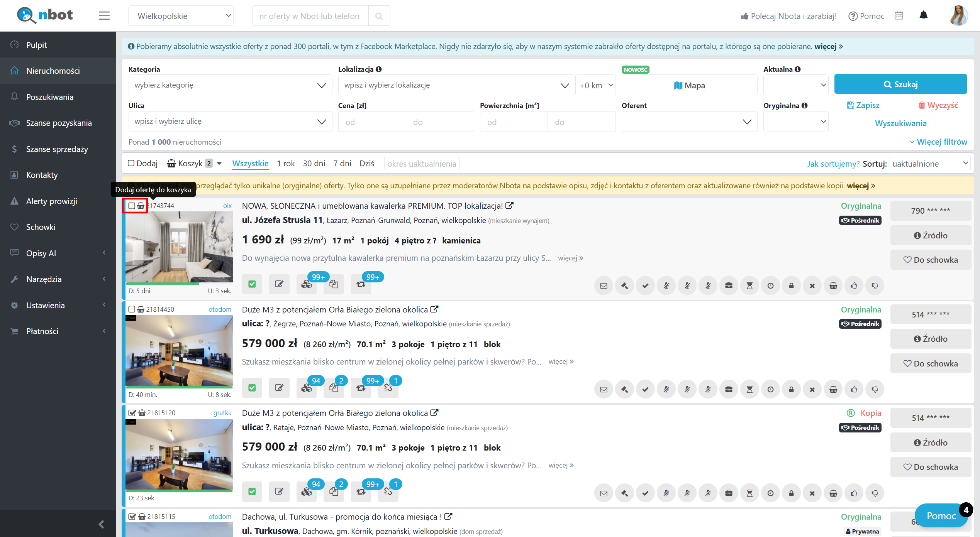The width and height of the screenshot is (980, 537).
Task: Click thumbs-up icon on second listing
Action: click(x=854, y=390)
